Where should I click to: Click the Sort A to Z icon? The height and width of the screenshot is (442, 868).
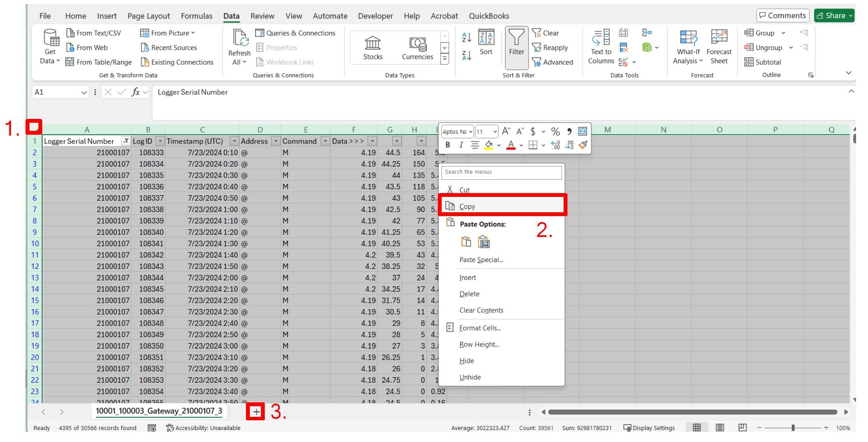tap(466, 38)
